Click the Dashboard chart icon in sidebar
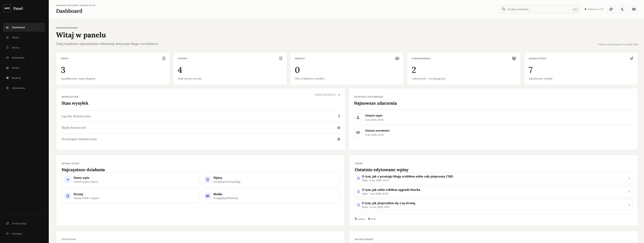The image size is (644, 243). tap(7, 27)
